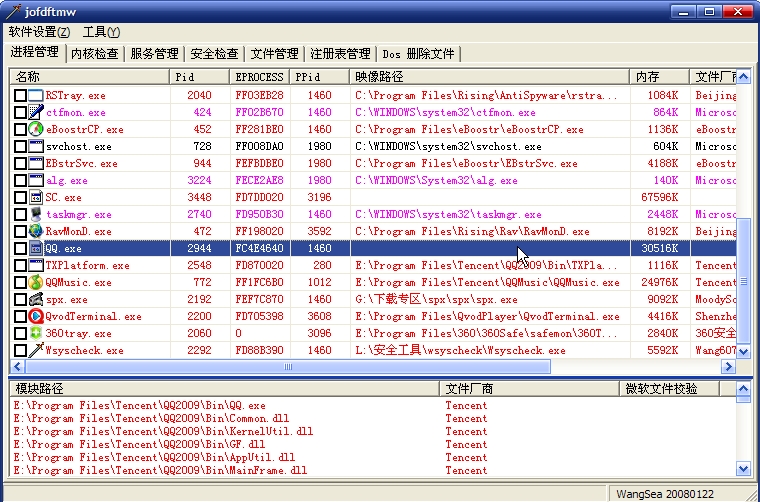Click process list horizontal scroll left arrow
The width and height of the screenshot is (760, 502).
click(x=17, y=367)
